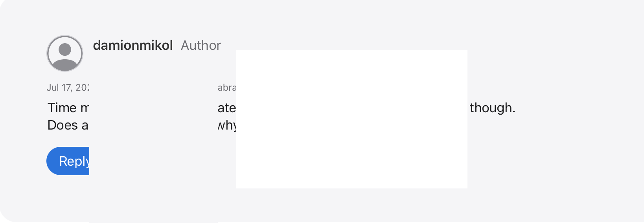644x223 pixels.
Task: Click the Author badge beside the username
Action: tap(201, 46)
